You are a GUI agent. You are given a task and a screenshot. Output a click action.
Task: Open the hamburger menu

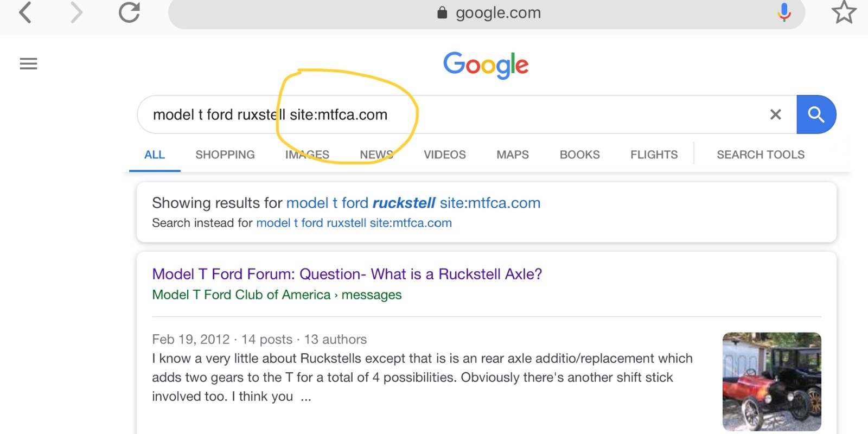pos(28,64)
